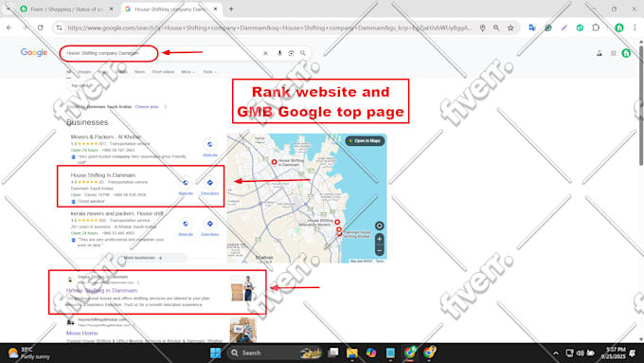Open House Shifting in Dammam result title

(102, 290)
